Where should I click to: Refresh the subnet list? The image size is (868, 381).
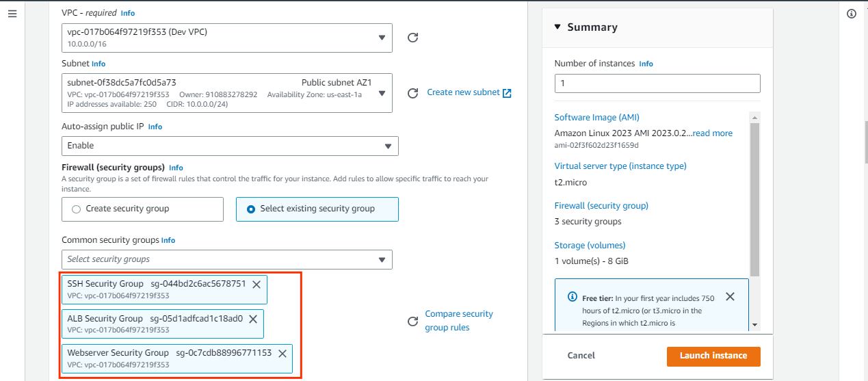(412, 93)
